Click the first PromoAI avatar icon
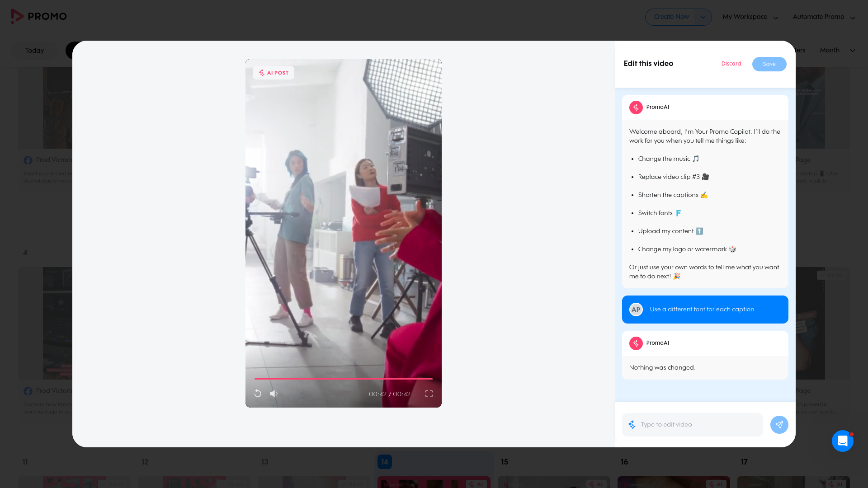 point(636,108)
